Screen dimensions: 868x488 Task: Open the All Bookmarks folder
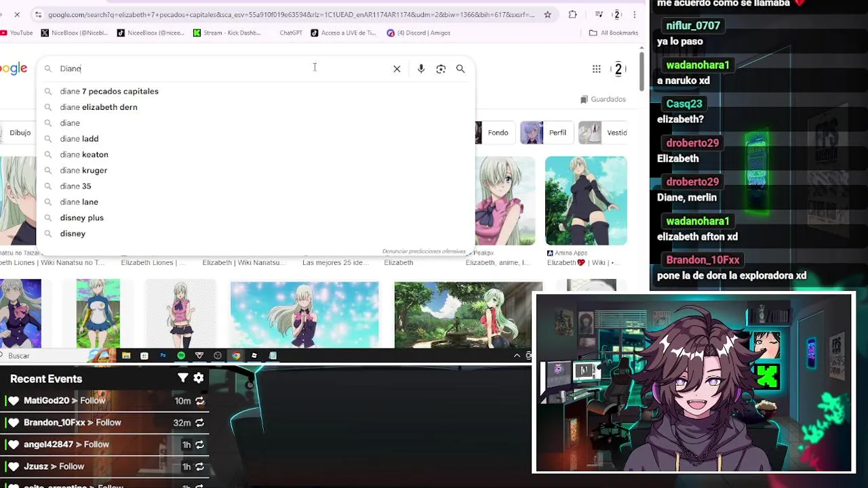click(614, 33)
